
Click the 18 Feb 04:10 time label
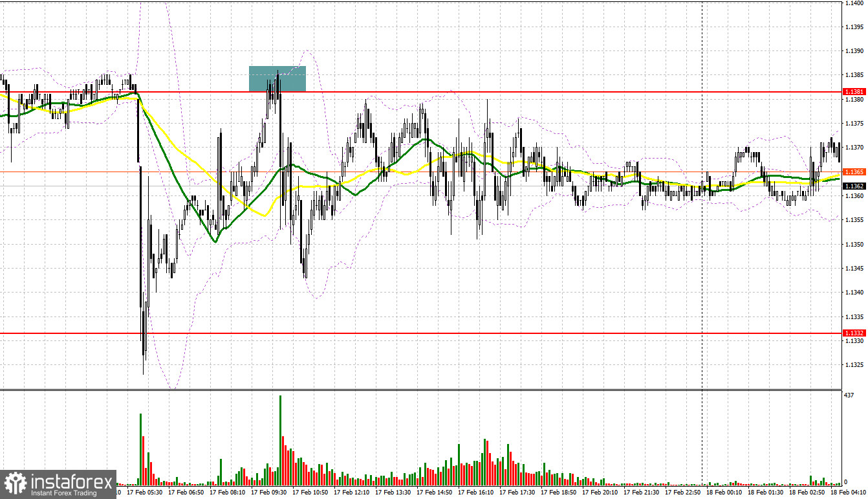(x=847, y=493)
